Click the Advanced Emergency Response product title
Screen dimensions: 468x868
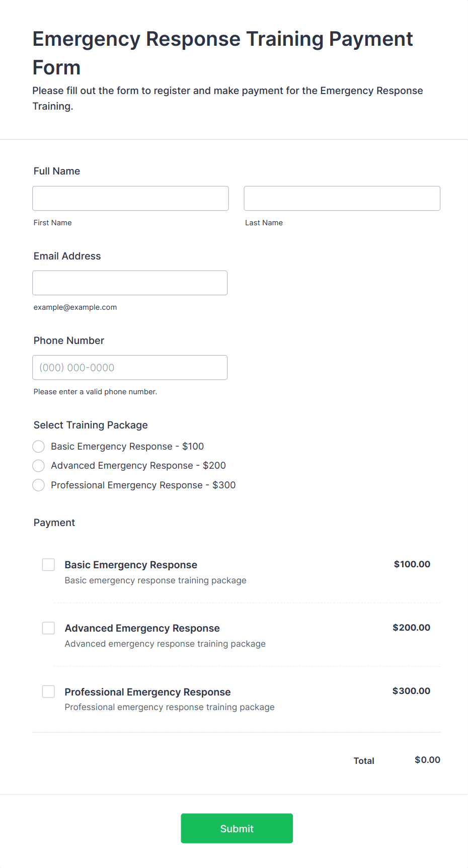(x=142, y=628)
